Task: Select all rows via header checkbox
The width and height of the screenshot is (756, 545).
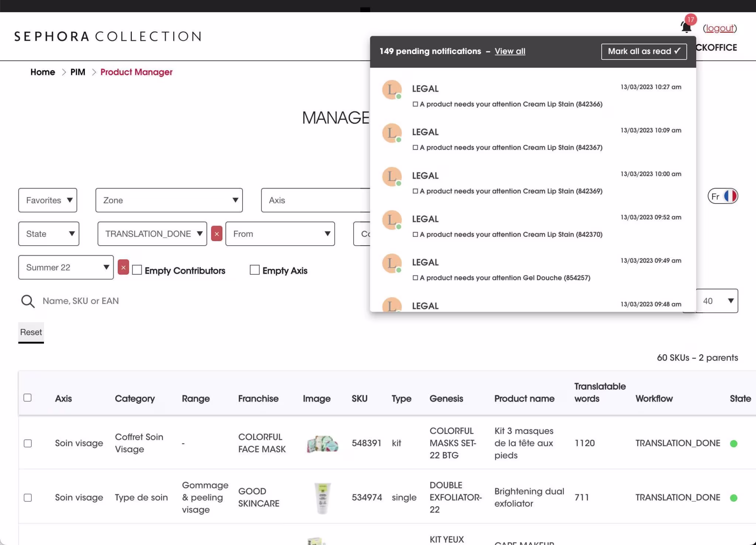Action: [x=27, y=398]
